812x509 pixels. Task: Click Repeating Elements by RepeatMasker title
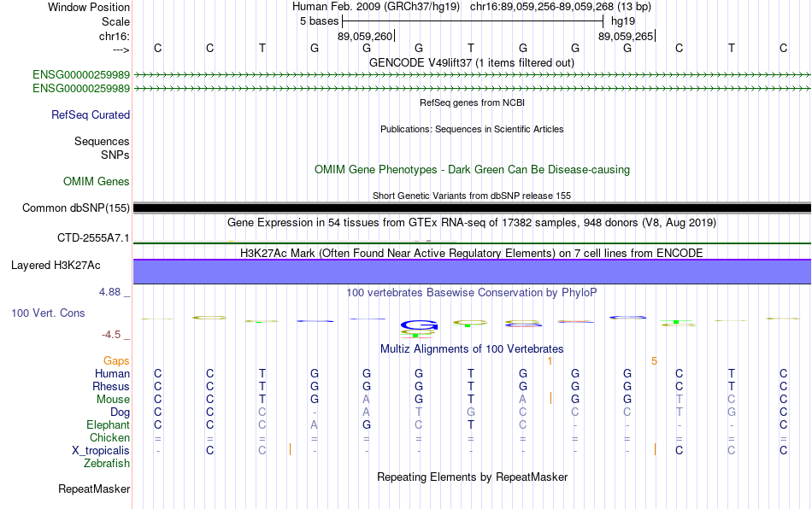coord(473,477)
